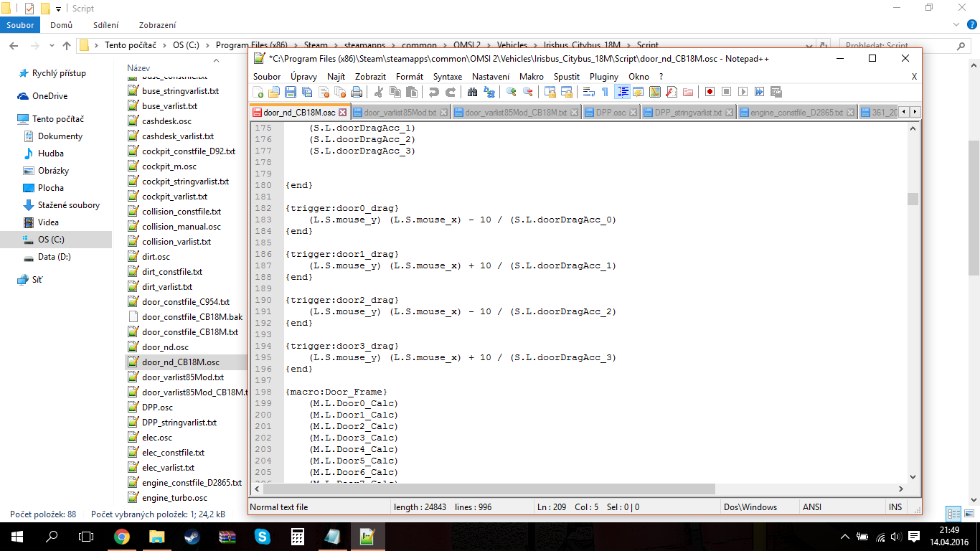Toggle the Show indent guide button
The width and height of the screenshot is (980, 551).
622,92
